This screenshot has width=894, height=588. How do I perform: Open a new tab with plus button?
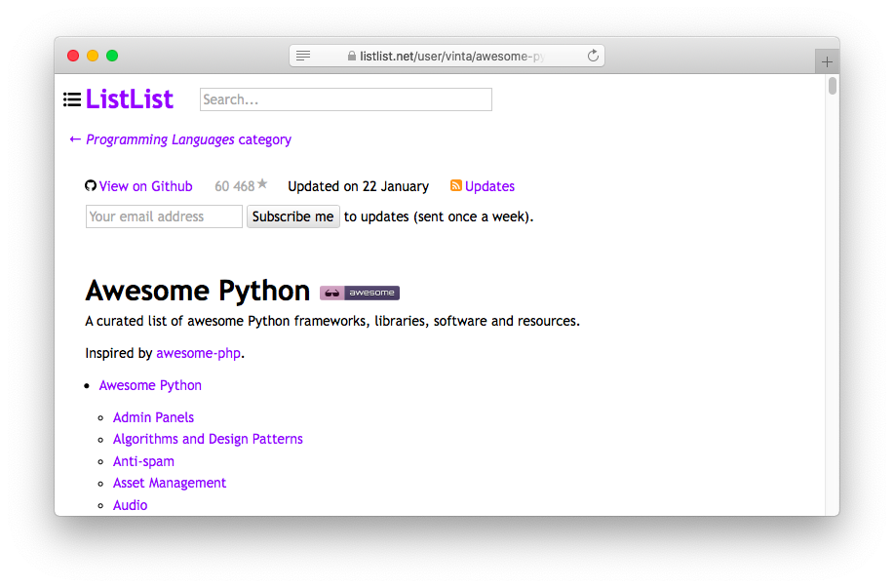(x=827, y=61)
